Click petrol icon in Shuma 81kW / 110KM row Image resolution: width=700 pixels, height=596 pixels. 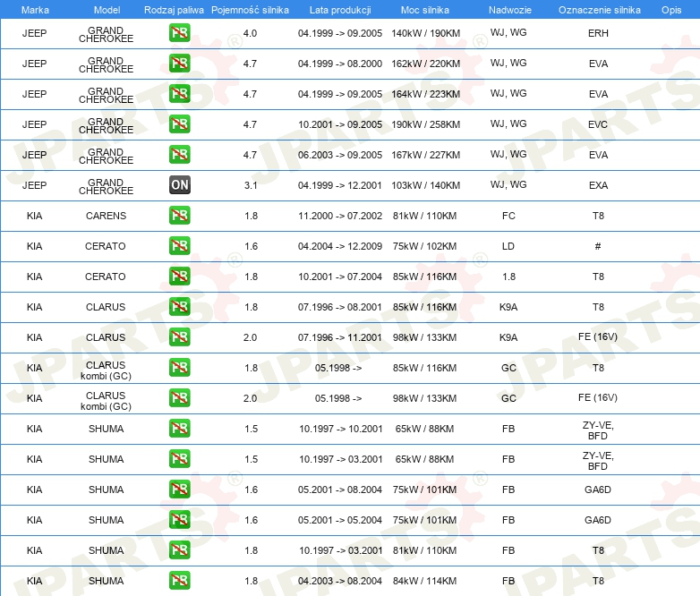pyautogui.click(x=179, y=550)
